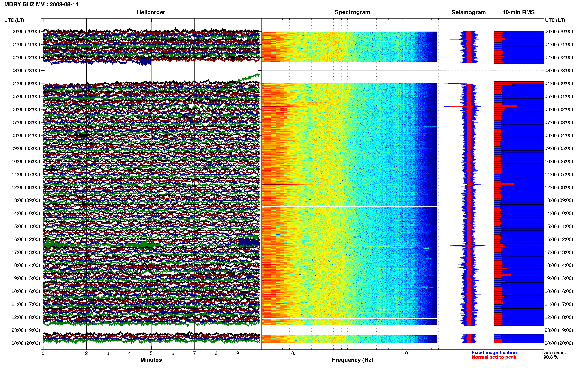Click the 'Seismogram' panel heading
The image size is (588, 368).
(468, 12)
